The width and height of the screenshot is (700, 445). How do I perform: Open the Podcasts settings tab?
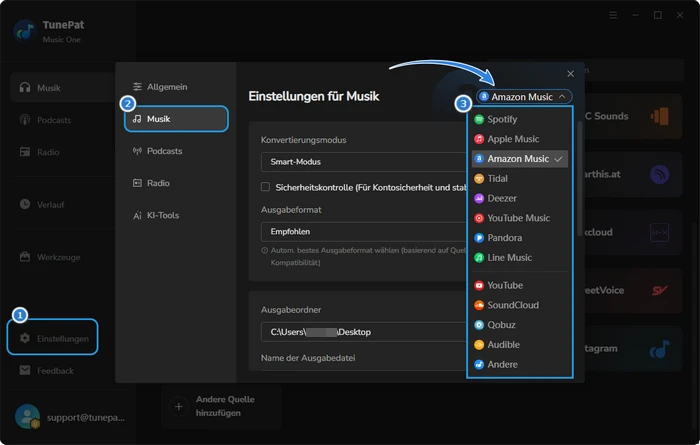176,151
